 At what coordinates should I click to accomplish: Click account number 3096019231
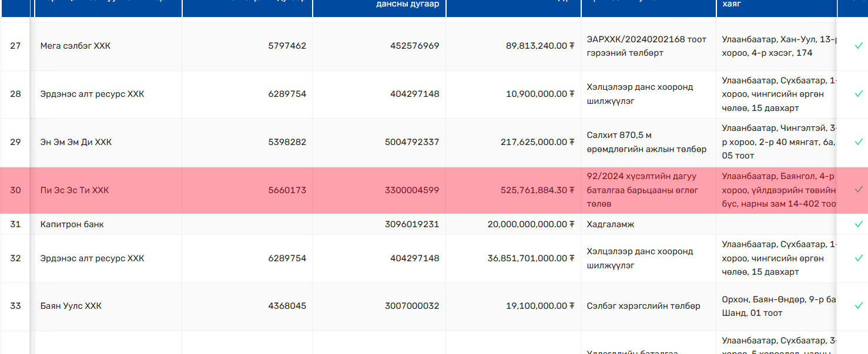412,224
